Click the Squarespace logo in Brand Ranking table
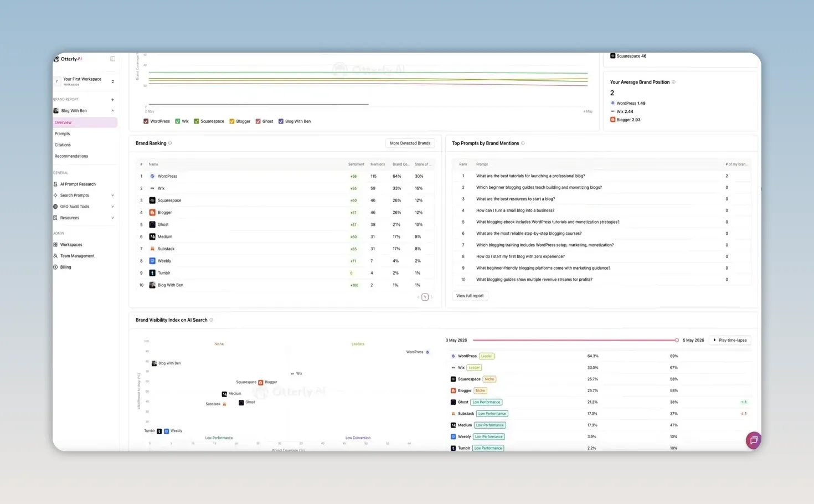This screenshot has height=504, width=814. tap(152, 200)
